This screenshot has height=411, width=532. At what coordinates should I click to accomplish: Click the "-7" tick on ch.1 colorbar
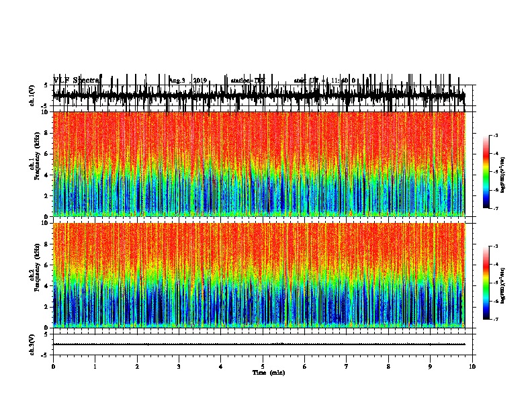click(495, 208)
